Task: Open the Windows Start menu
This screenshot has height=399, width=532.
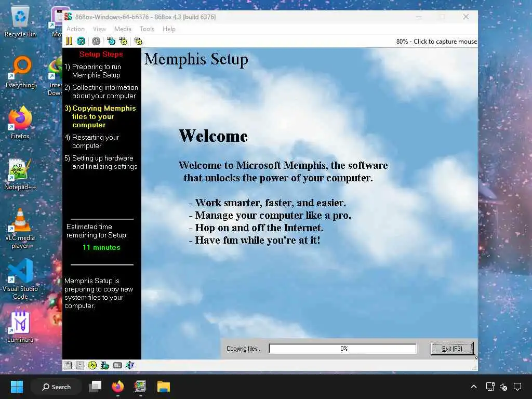Action: click(x=17, y=387)
